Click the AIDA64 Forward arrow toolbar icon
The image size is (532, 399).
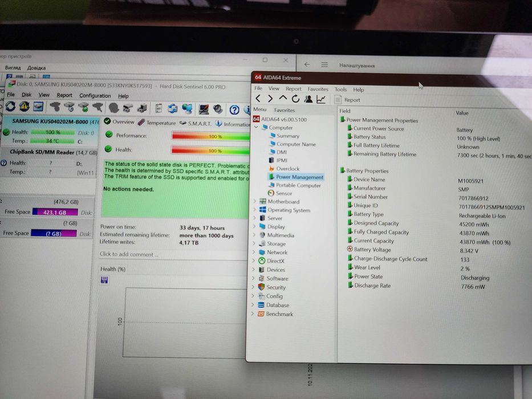[x=270, y=99]
